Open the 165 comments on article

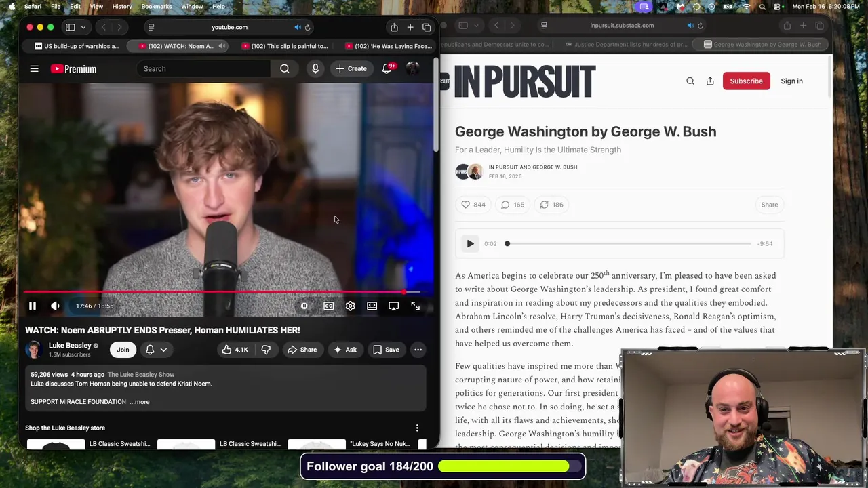tap(513, 205)
